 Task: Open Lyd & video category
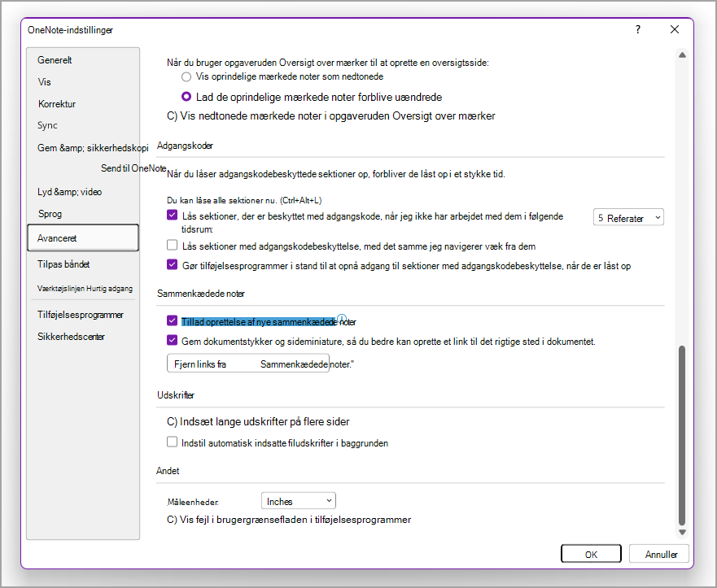click(69, 192)
